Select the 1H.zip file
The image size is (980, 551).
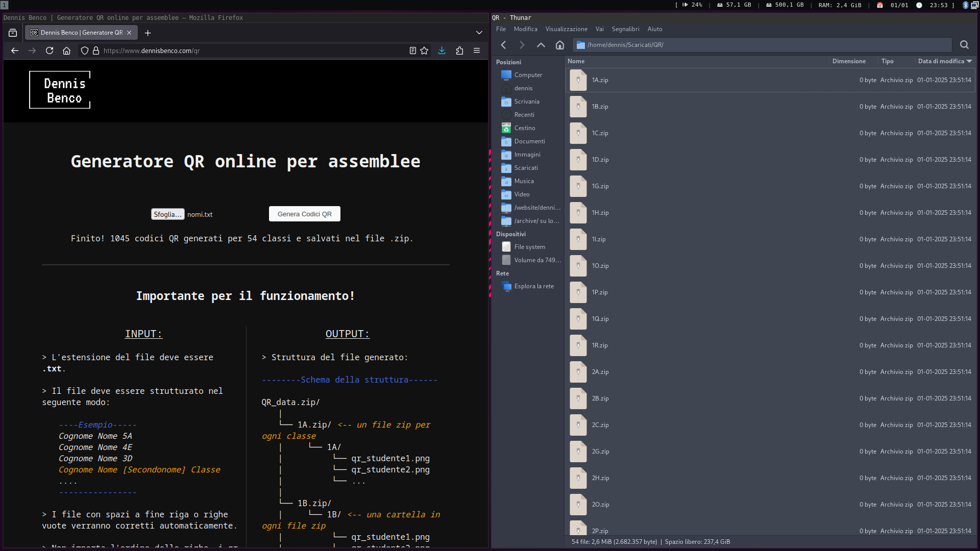tap(770, 213)
